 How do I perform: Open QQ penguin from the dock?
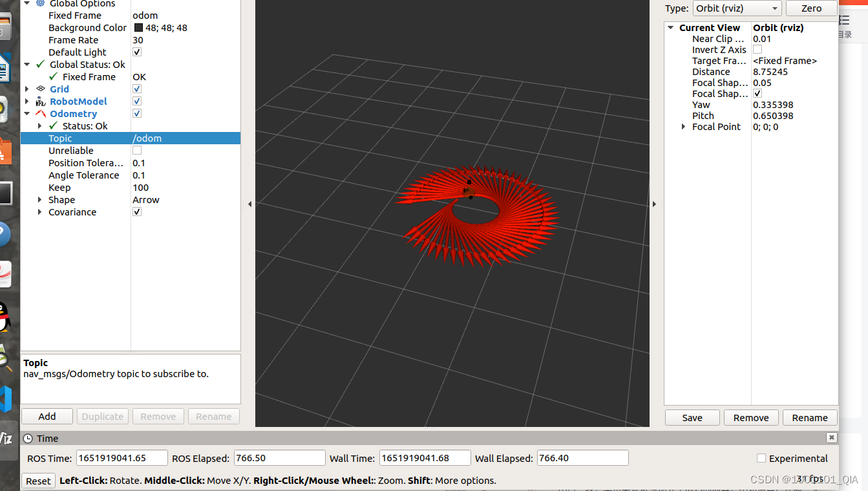pos(4,318)
